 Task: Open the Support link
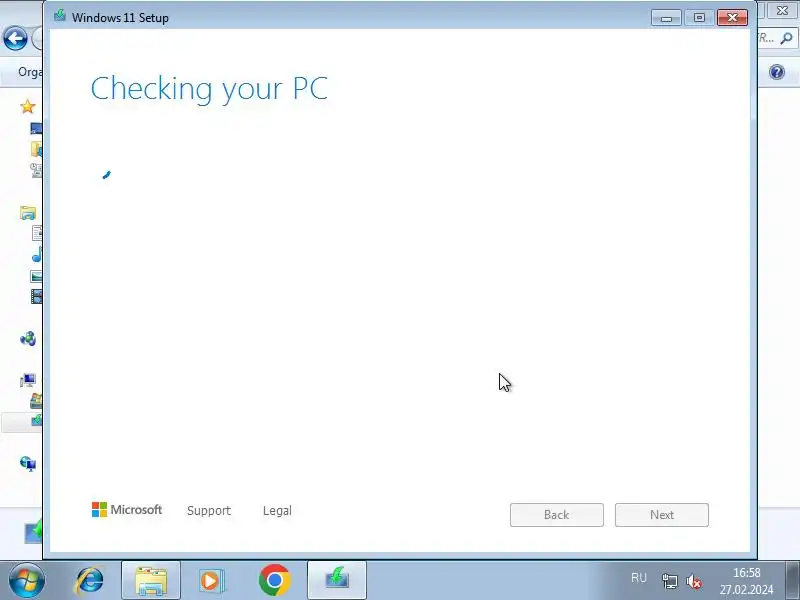[209, 511]
